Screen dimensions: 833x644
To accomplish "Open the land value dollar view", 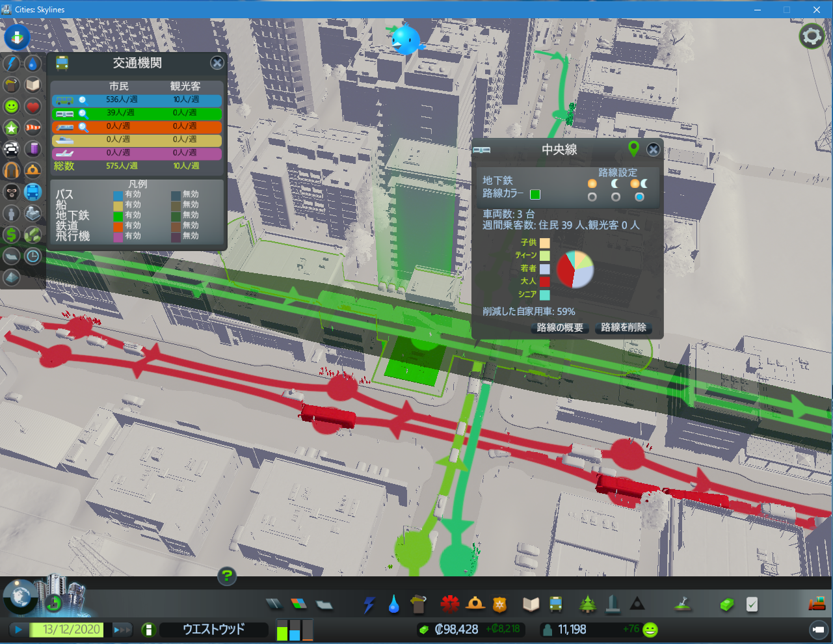I will (12, 234).
